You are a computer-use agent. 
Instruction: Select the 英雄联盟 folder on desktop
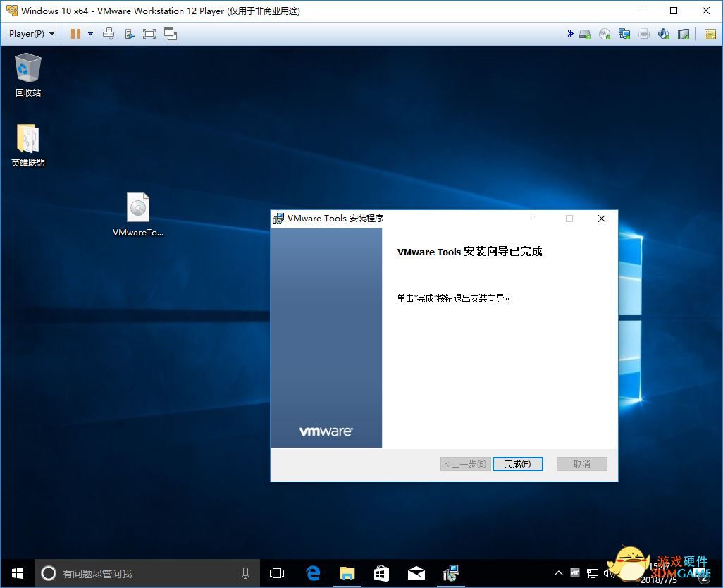(28, 145)
